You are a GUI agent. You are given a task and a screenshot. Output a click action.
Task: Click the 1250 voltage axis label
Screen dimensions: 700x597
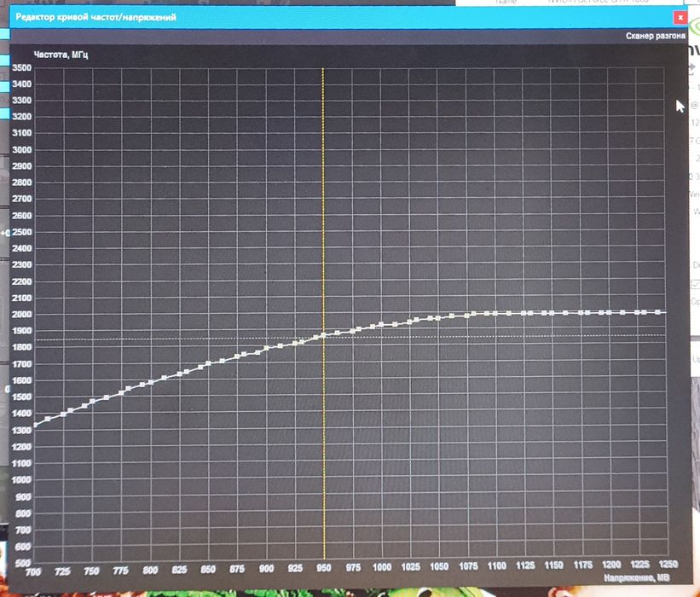pyautogui.click(x=668, y=564)
